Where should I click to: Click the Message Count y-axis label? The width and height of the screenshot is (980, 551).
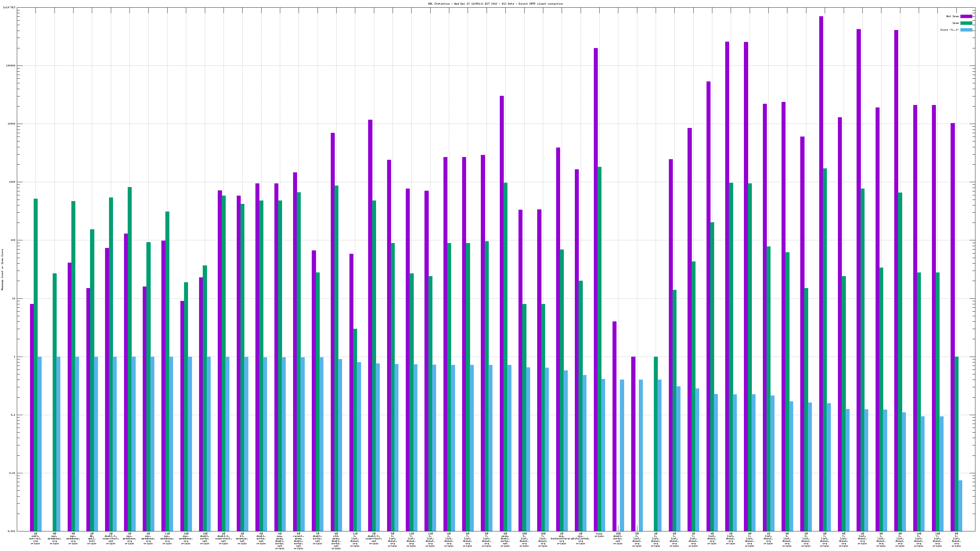tap(2, 270)
